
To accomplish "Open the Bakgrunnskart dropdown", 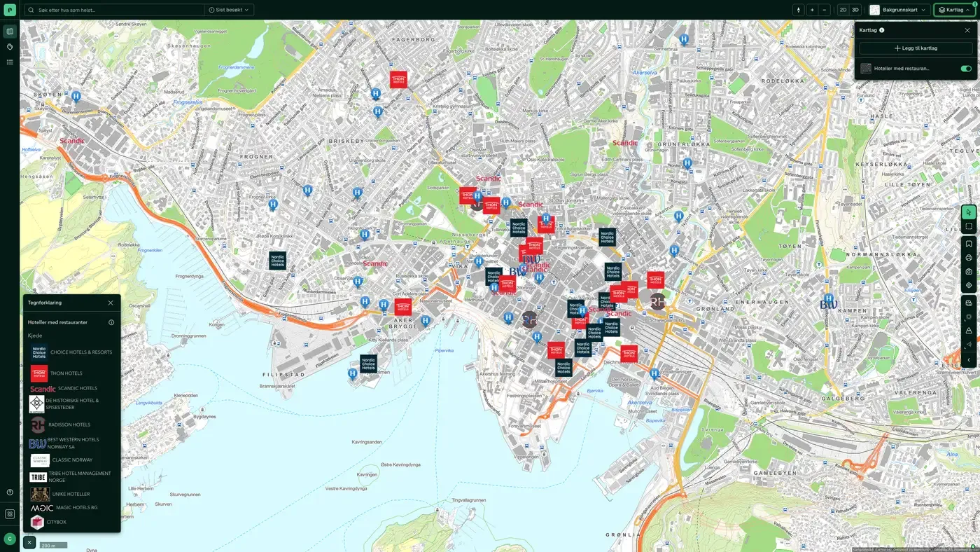I will pos(898,10).
